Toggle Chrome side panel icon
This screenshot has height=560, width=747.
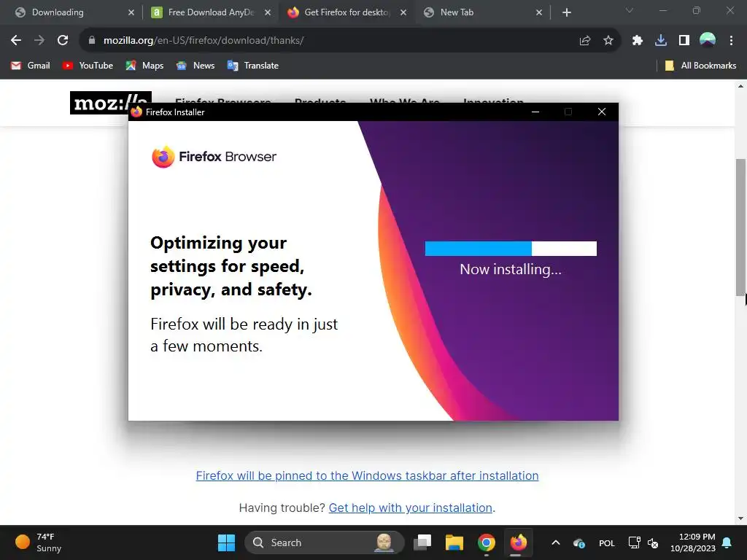click(684, 41)
